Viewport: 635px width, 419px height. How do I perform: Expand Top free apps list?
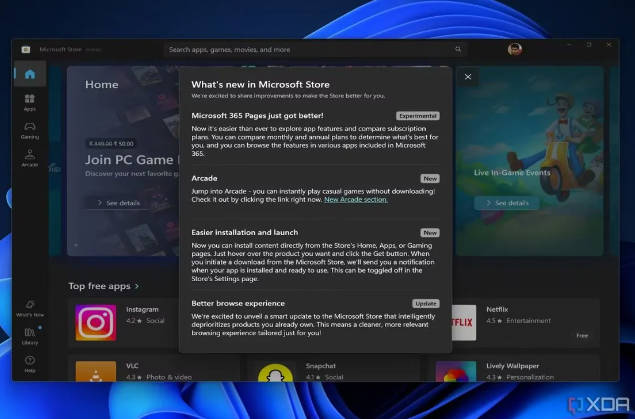tap(104, 286)
